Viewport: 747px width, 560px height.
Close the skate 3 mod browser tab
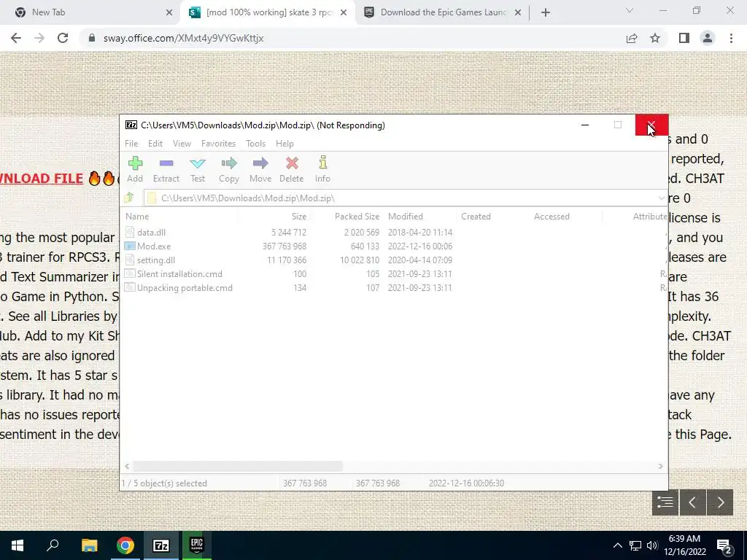point(344,13)
